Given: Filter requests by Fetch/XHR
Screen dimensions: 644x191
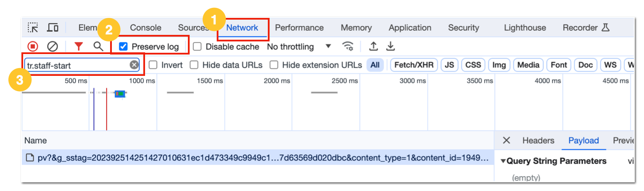Looking at the screenshot, I should tap(414, 65).
